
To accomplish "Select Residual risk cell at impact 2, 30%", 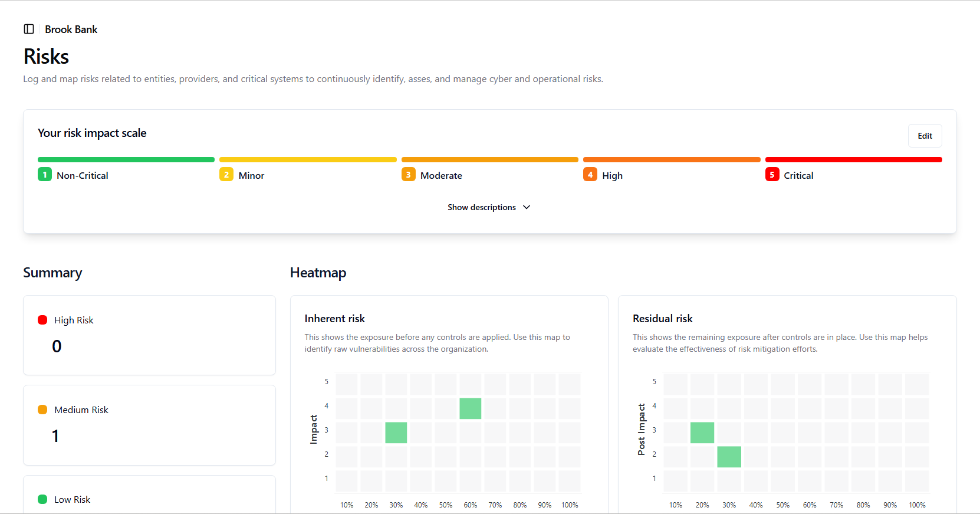I will pyautogui.click(x=729, y=457).
